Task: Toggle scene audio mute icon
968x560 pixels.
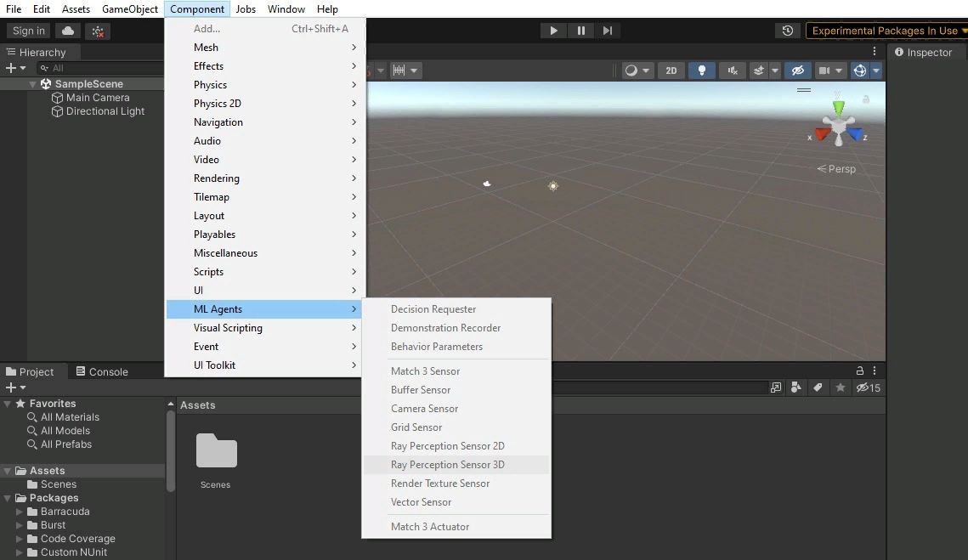Action: pos(733,71)
